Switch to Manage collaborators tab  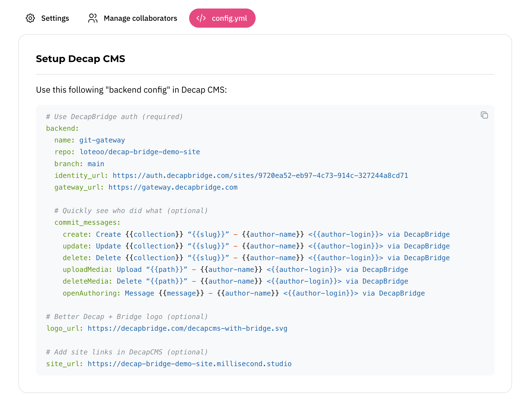click(x=132, y=18)
